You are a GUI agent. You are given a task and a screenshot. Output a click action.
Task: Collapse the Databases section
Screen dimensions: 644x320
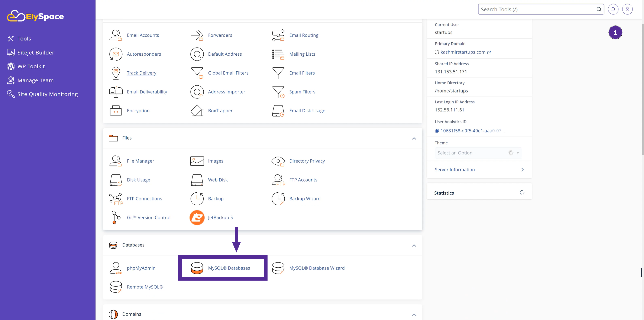(x=414, y=245)
